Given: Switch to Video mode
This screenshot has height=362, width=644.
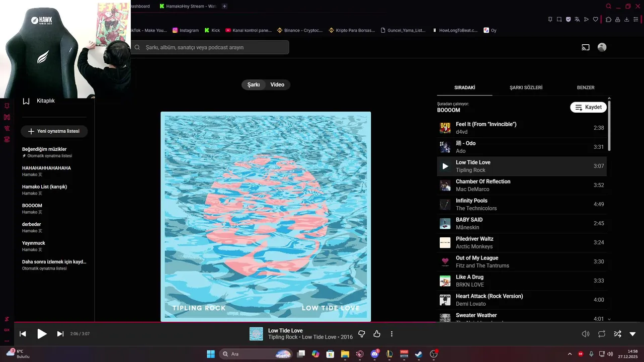Looking at the screenshot, I should [x=277, y=84].
